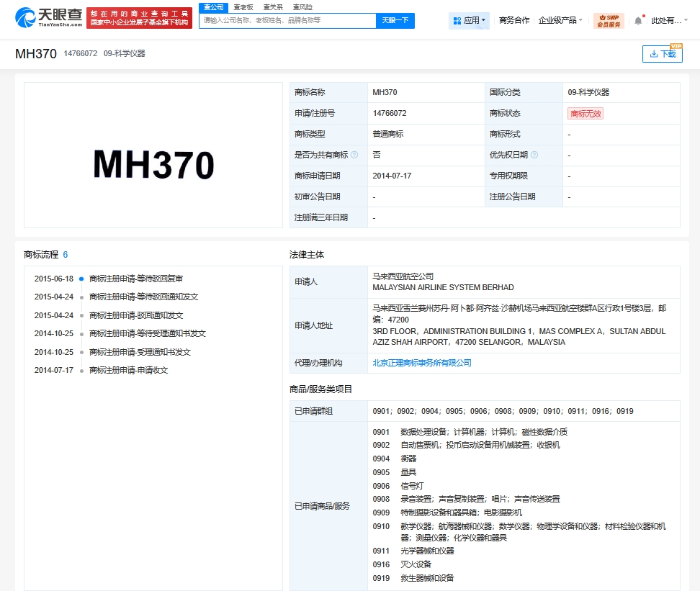Click the VIP corner badge on 下载 button
This screenshot has height=591, width=700.
point(676,46)
